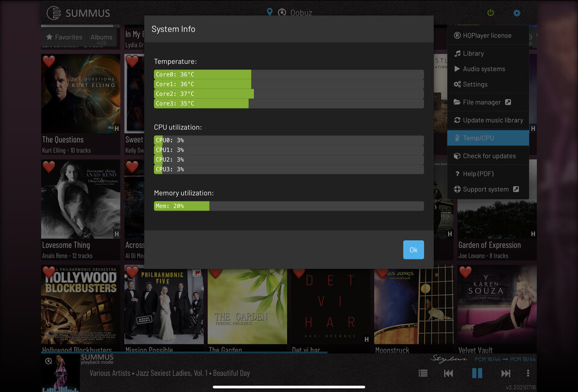Open Mission Possible album cover
This screenshot has height=392, width=578.
(x=164, y=305)
